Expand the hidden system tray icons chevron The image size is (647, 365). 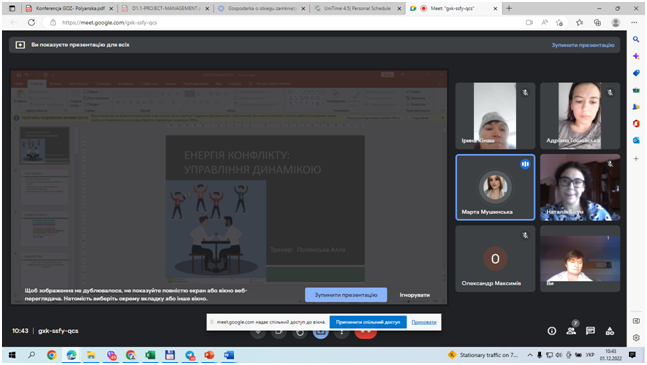coord(529,355)
